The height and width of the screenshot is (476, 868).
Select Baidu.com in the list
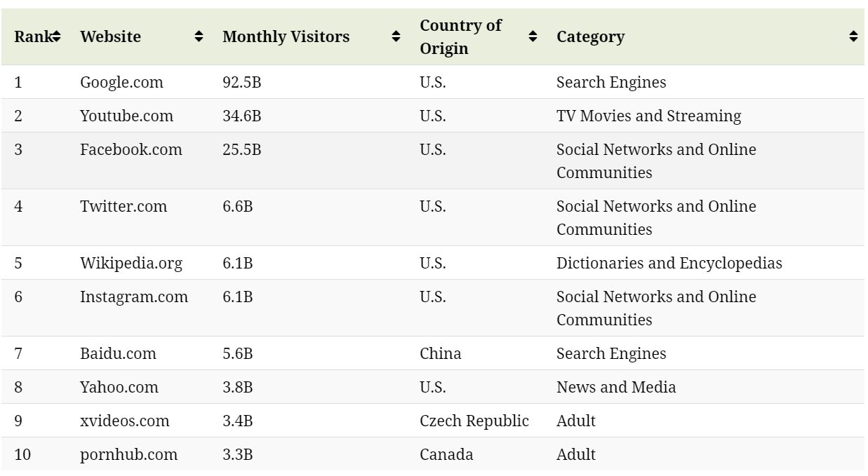click(118, 353)
